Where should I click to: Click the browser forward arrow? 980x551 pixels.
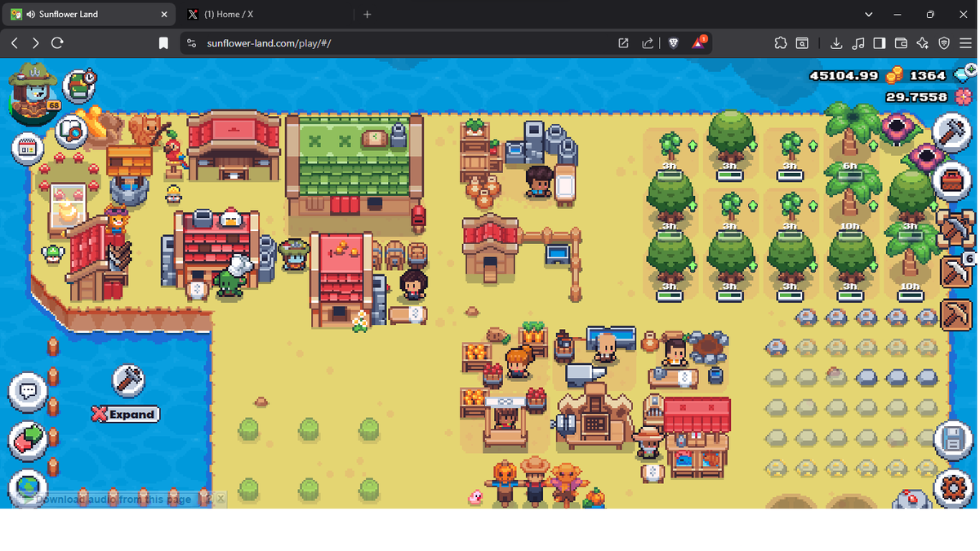click(35, 42)
